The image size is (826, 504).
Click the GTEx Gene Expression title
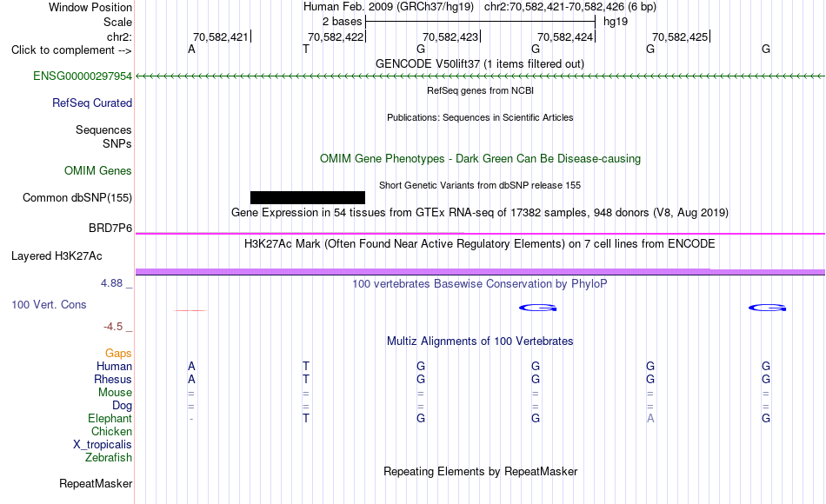(480, 212)
